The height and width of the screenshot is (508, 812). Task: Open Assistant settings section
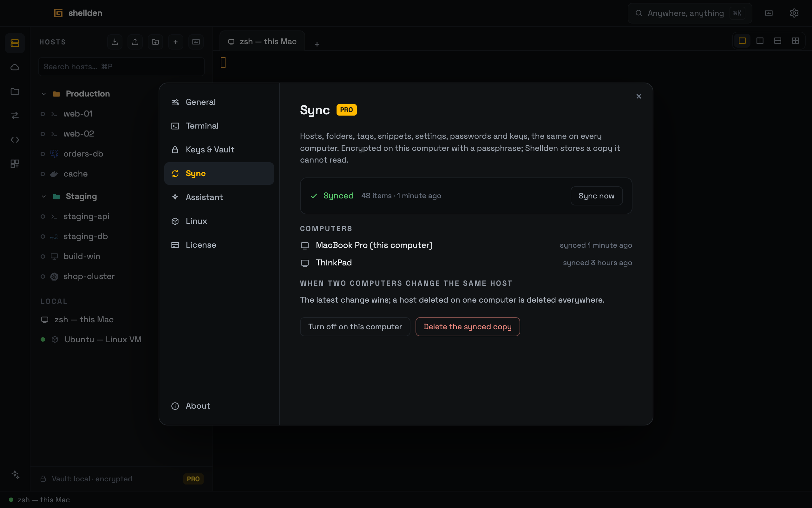(219, 197)
